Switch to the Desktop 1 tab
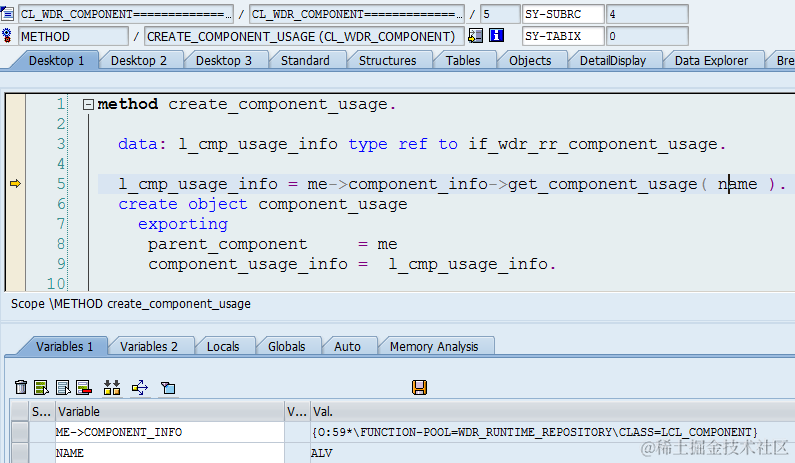 (x=56, y=61)
